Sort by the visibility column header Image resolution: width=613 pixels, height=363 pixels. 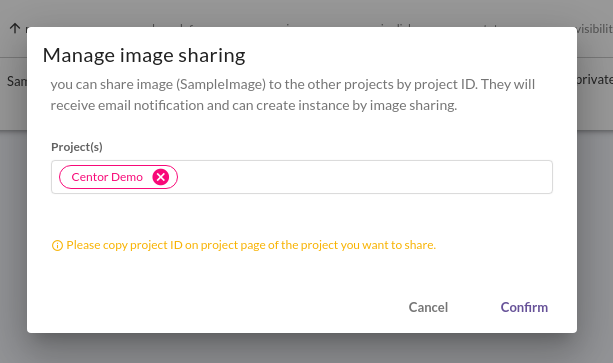tap(594, 29)
